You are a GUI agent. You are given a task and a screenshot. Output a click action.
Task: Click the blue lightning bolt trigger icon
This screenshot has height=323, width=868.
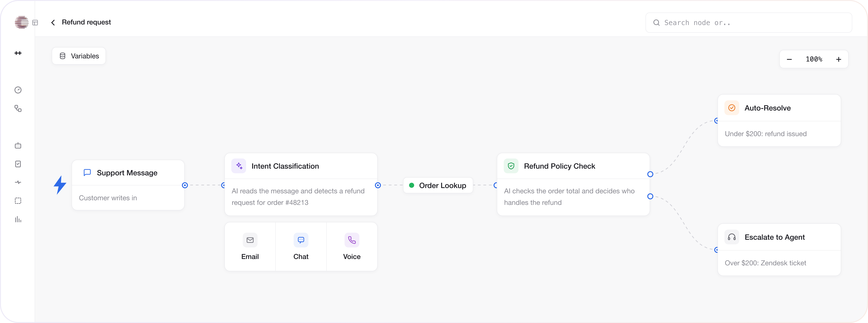(x=60, y=185)
